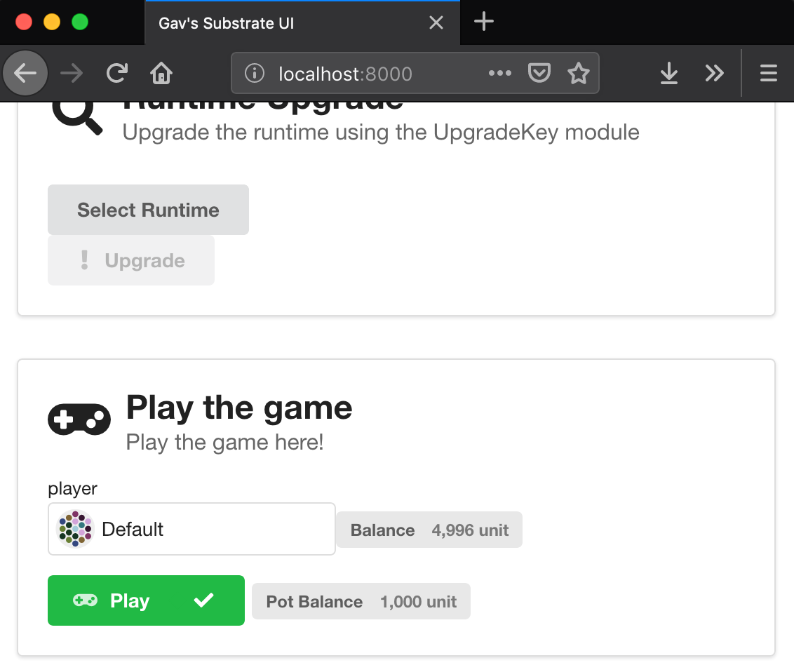
Task: Click the Select Runtime button
Action: point(149,210)
